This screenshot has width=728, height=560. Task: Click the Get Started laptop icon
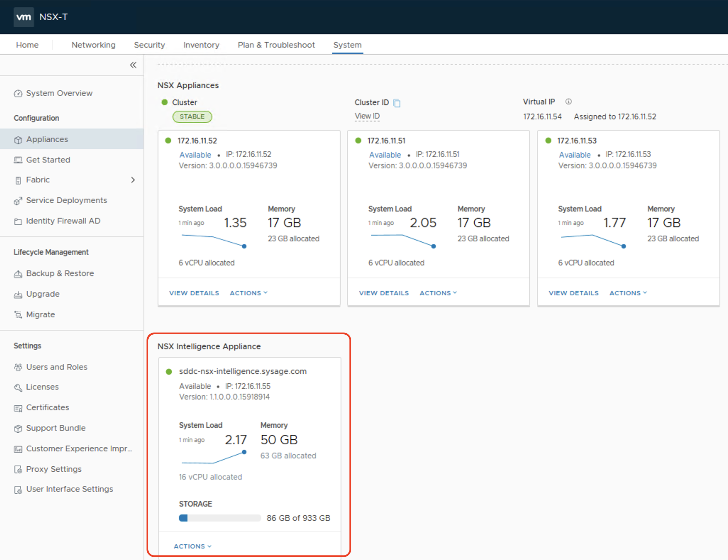click(18, 160)
